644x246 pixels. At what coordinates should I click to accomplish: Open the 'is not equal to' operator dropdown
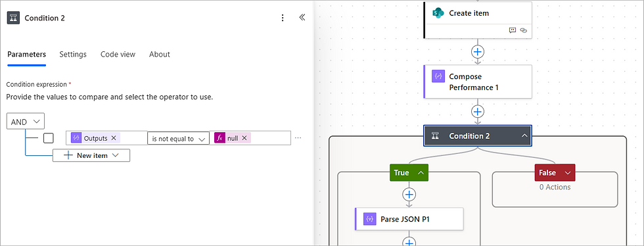[178, 139]
